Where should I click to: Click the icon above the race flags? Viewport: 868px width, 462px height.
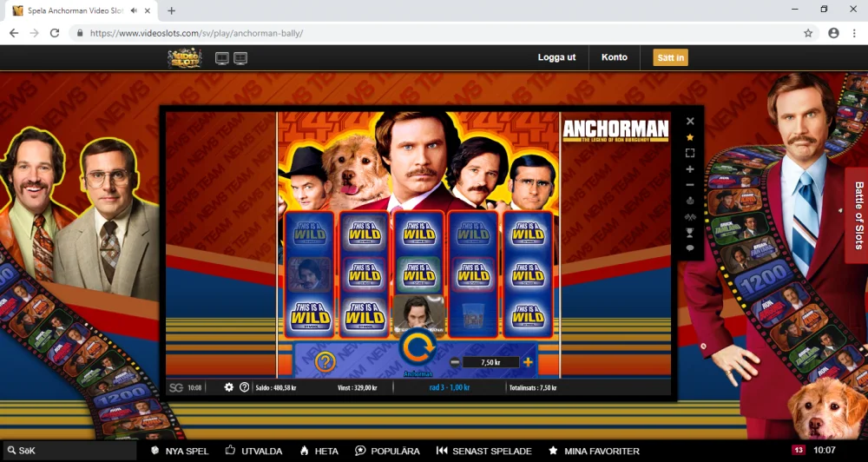690,201
